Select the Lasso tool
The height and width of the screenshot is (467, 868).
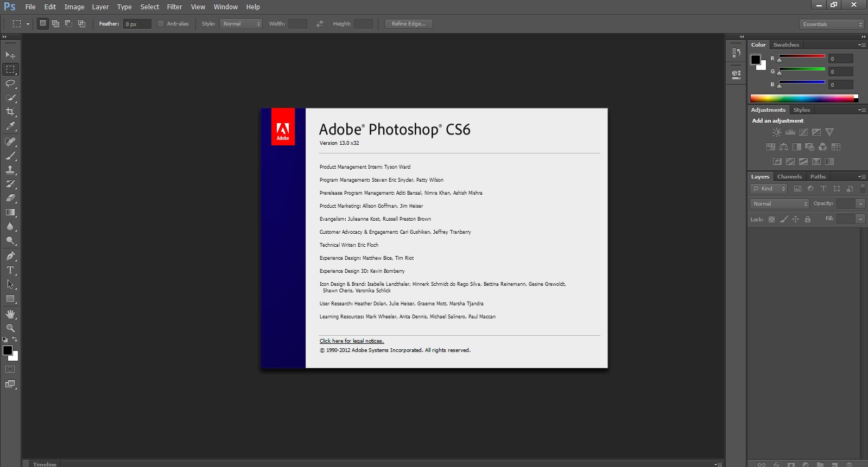(10, 84)
